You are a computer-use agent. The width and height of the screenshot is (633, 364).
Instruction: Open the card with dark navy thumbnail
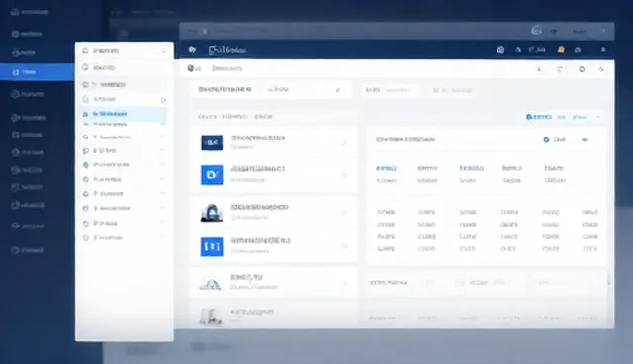click(274, 142)
